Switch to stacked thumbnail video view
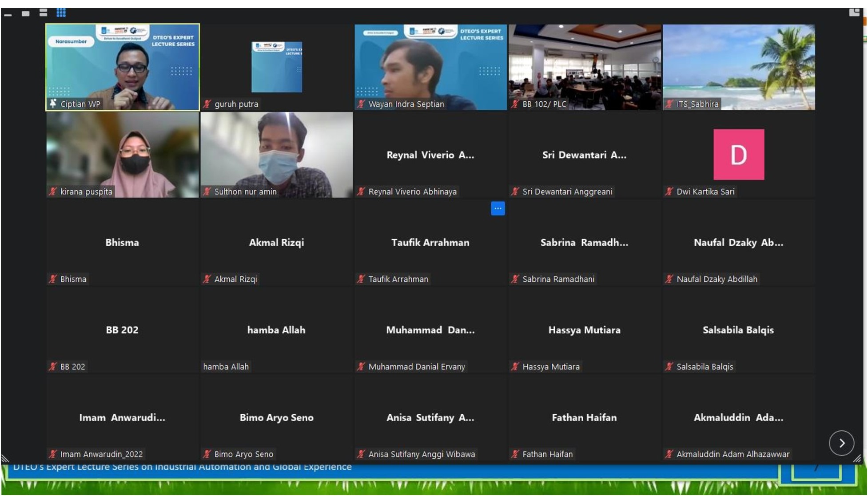868x496 pixels. (43, 13)
